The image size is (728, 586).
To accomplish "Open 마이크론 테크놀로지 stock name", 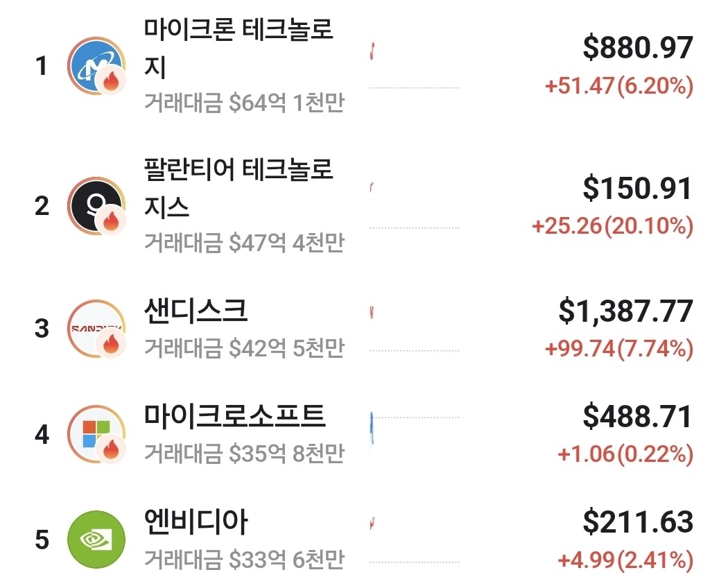I will (239, 48).
